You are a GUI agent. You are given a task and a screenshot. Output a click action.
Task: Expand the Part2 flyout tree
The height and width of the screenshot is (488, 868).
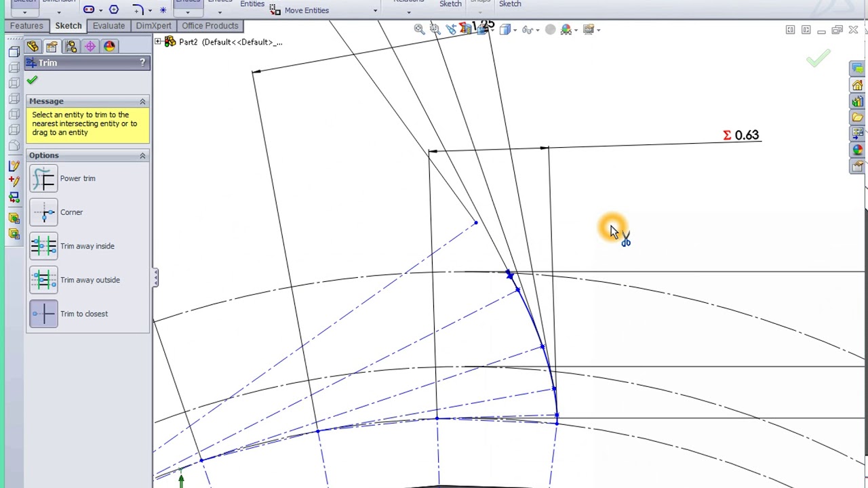pyautogui.click(x=158, y=42)
